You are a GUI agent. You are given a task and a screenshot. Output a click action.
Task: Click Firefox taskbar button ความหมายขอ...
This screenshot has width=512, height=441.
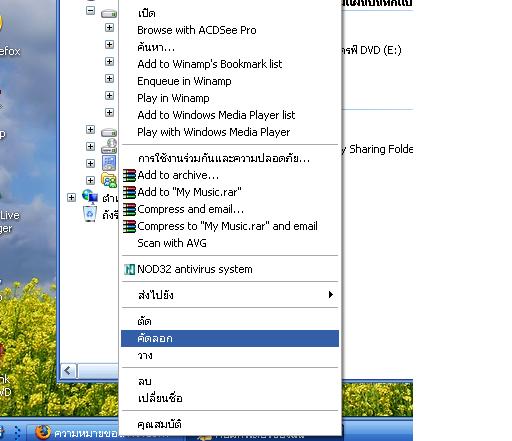73,433
